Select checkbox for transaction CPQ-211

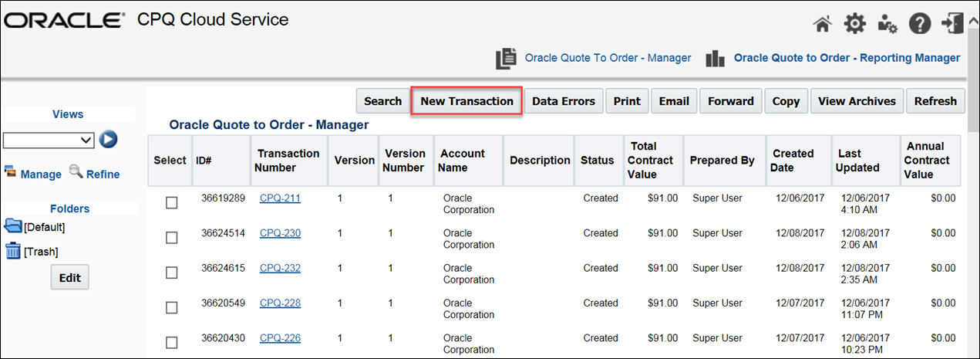click(x=172, y=203)
